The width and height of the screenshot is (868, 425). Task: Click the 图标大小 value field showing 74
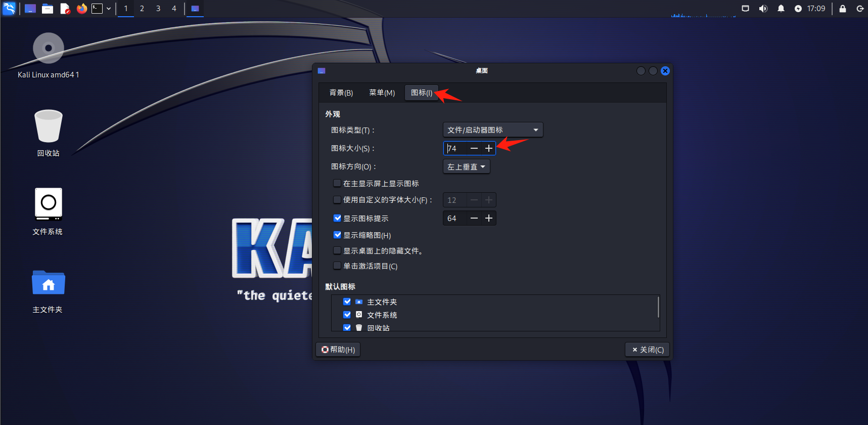455,148
